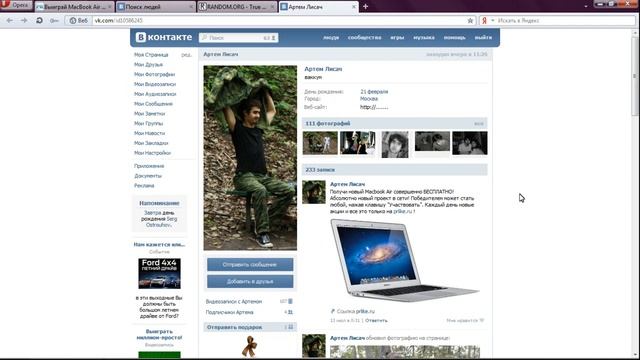Open 'Мои Видеозаписи' in sidebar
Image resolution: width=640 pixels, height=360 pixels.
tap(155, 84)
